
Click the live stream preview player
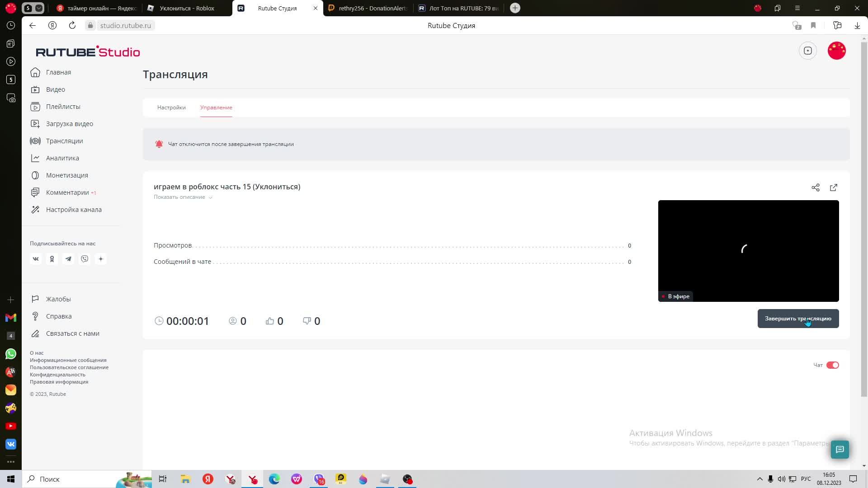pos(748,251)
